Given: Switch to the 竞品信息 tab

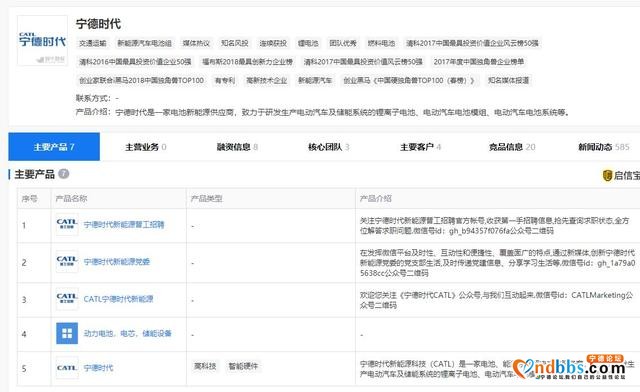Looking at the screenshot, I should 512,147.
